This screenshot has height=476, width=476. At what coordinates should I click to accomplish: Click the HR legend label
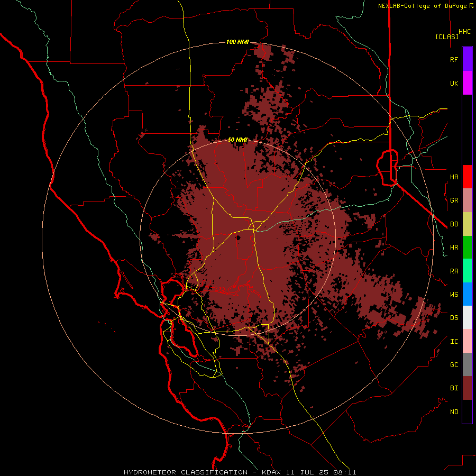tap(454, 248)
